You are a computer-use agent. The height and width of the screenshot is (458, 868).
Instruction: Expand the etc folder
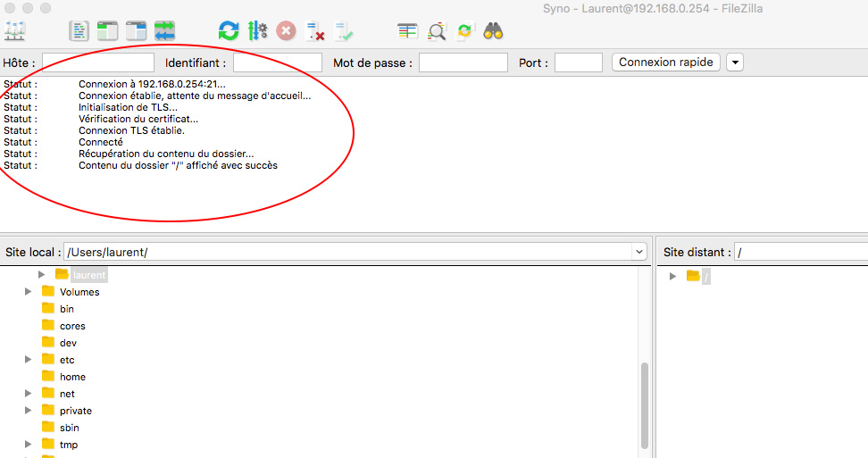click(28, 360)
